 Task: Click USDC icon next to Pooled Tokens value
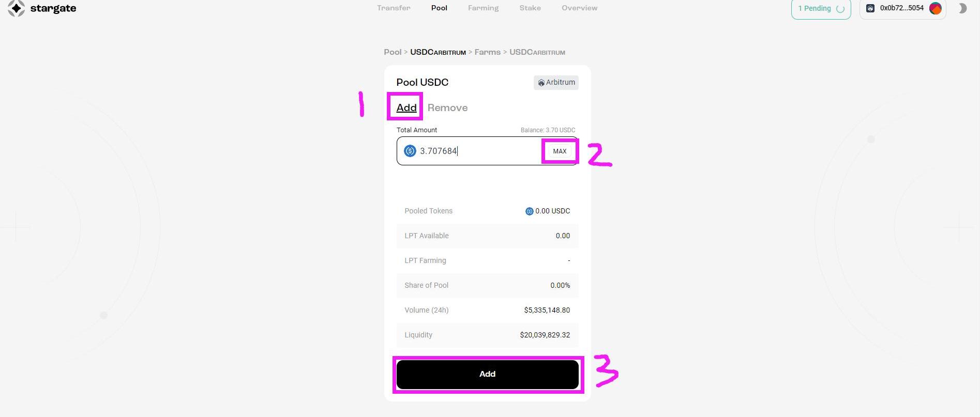point(529,211)
